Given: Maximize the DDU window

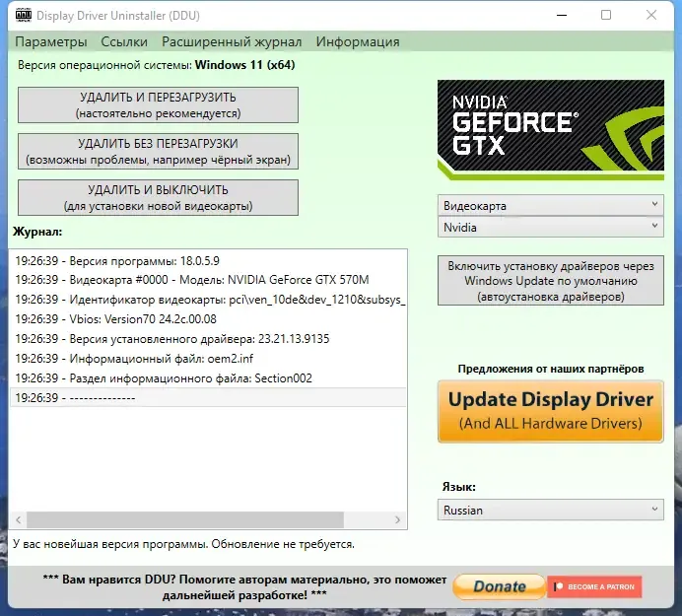Looking at the screenshot, I should coord(606,15).
